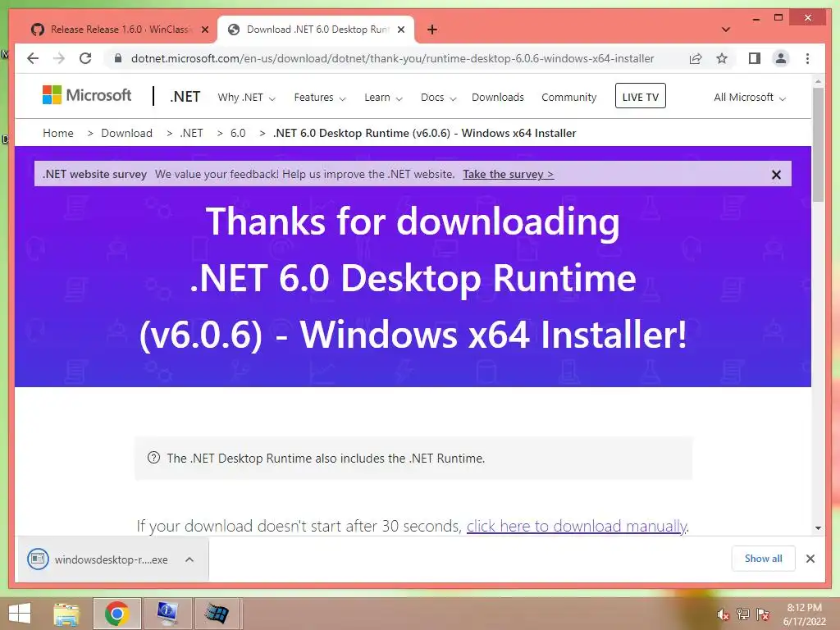Click the network tray icon
This screenshot has width=840, height=630.
[x=743, y=614]
